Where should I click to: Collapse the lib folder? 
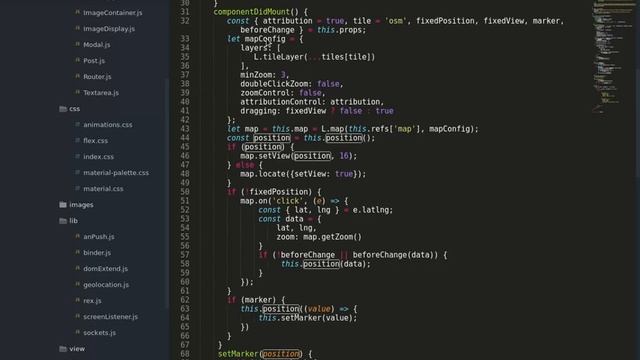click(73, 220)
